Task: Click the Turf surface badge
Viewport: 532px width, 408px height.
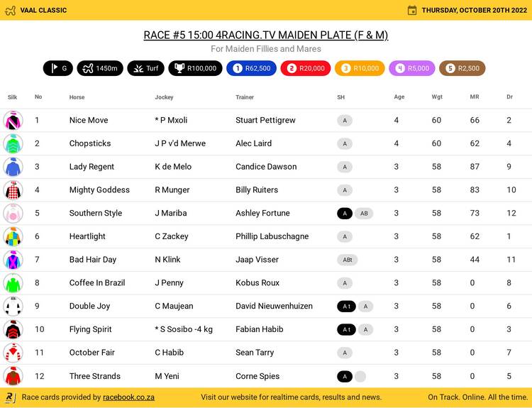Action: (x=145, y=69)
